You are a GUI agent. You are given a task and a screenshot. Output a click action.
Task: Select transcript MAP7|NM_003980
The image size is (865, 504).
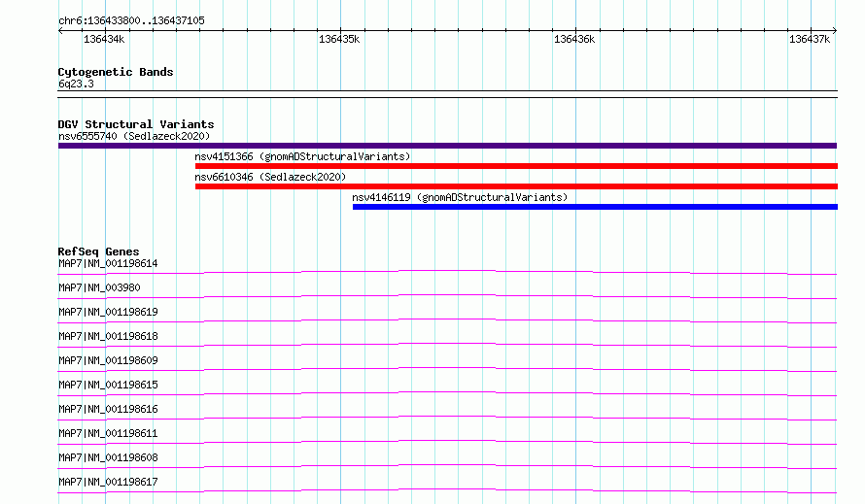99,287
